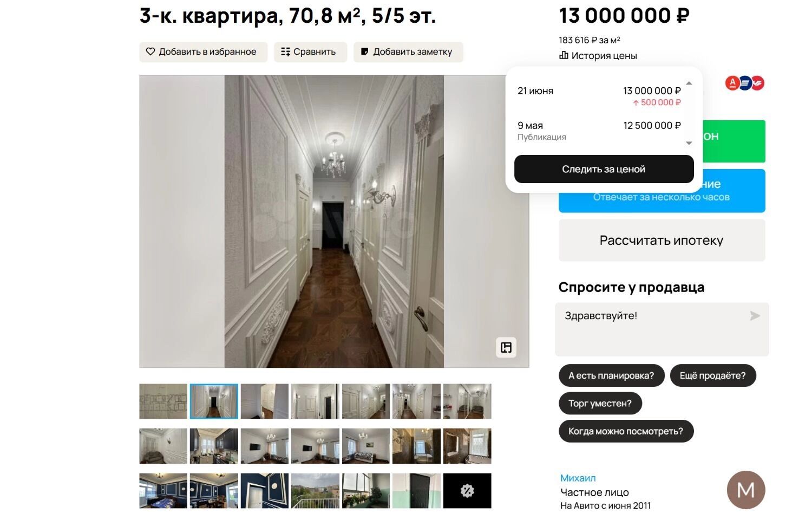812x513 pixels.
Task: Open the seller avatar with letter M
Action: 746,490
